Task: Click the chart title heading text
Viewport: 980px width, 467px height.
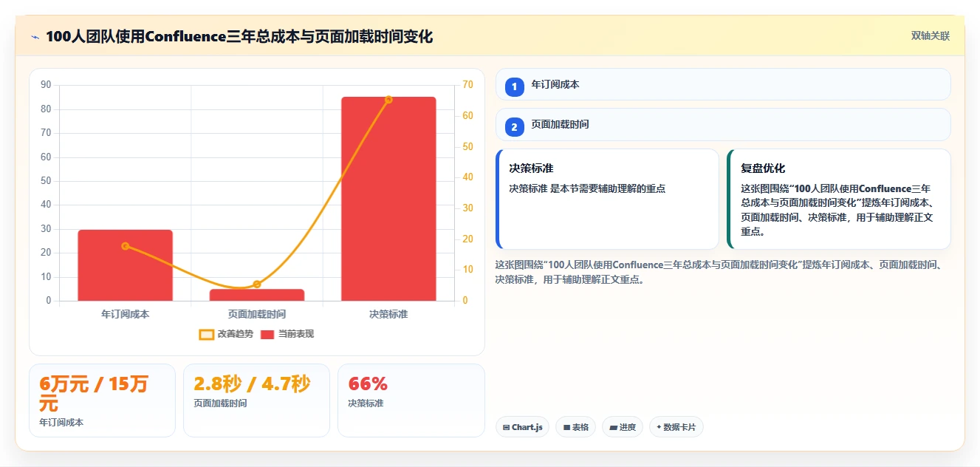Action: pos(239,37)
